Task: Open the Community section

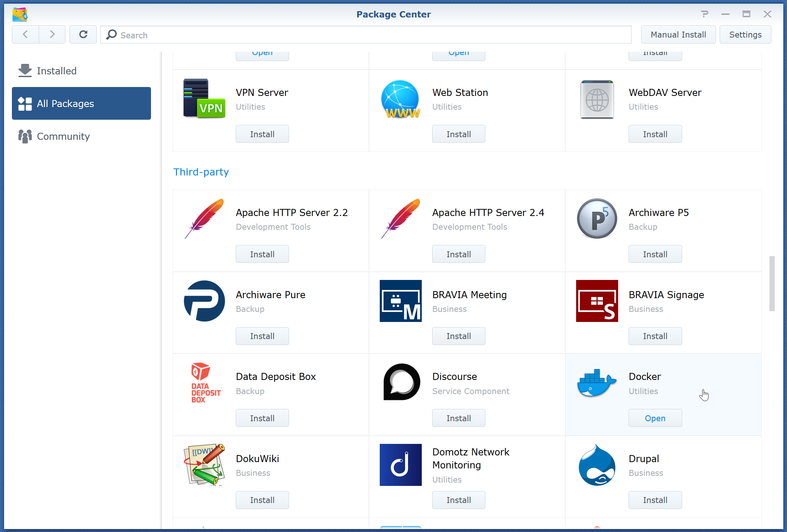Action: [x=63, y=136]
